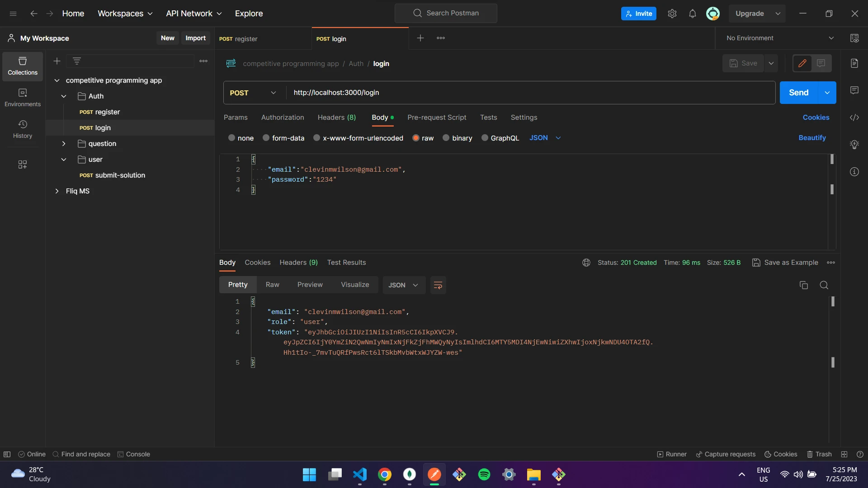868x488 pixels.
Task: Open the comment mode icon beside pencil
Action: click(x=821, y=63)
